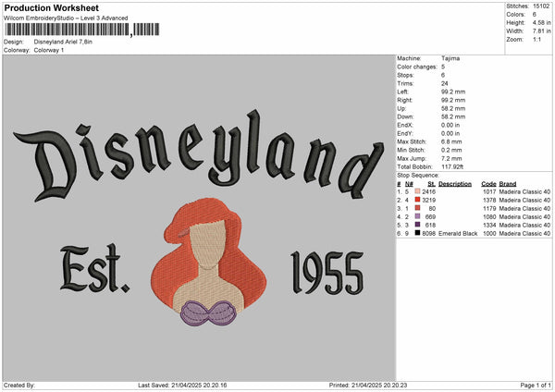Click the 'Last Saved: 21/04/2025 20:20:16' footer text
Image resolution: width=555 pixels, height=392 pixels.
tap(182, 386)
